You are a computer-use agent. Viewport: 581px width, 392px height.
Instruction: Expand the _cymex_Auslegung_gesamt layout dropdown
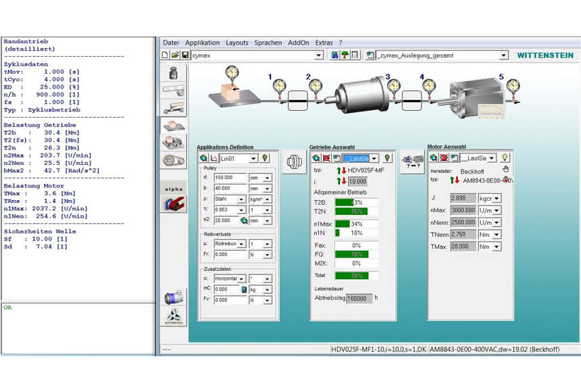coord(503,55)
